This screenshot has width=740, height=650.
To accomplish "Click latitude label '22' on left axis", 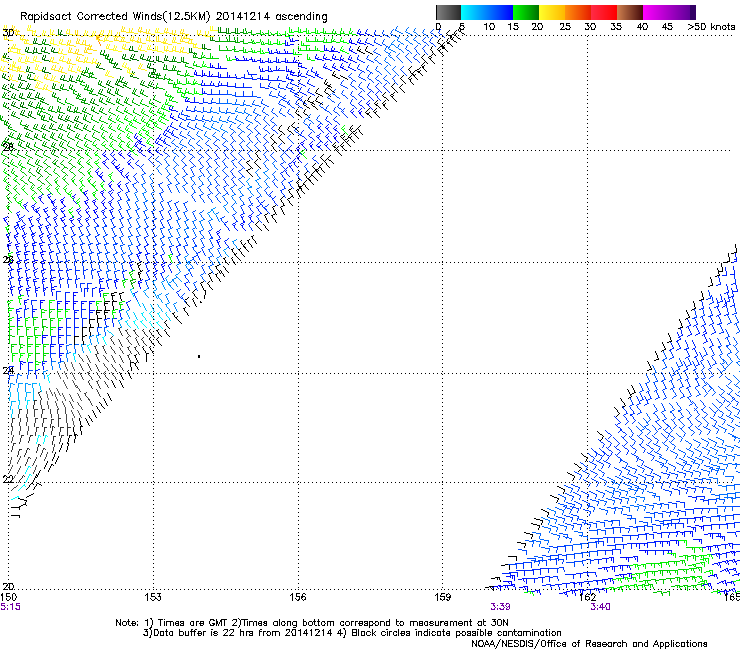I will point(8,479).
